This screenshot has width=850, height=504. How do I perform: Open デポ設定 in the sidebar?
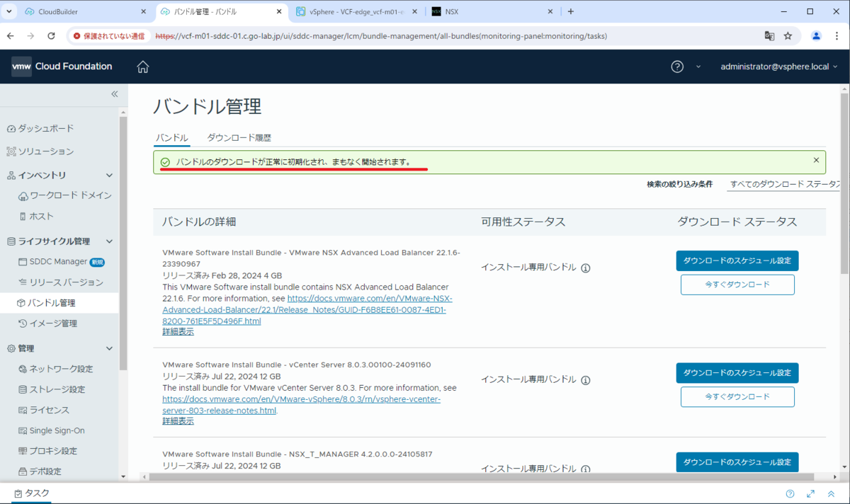[x=40, y=471]
